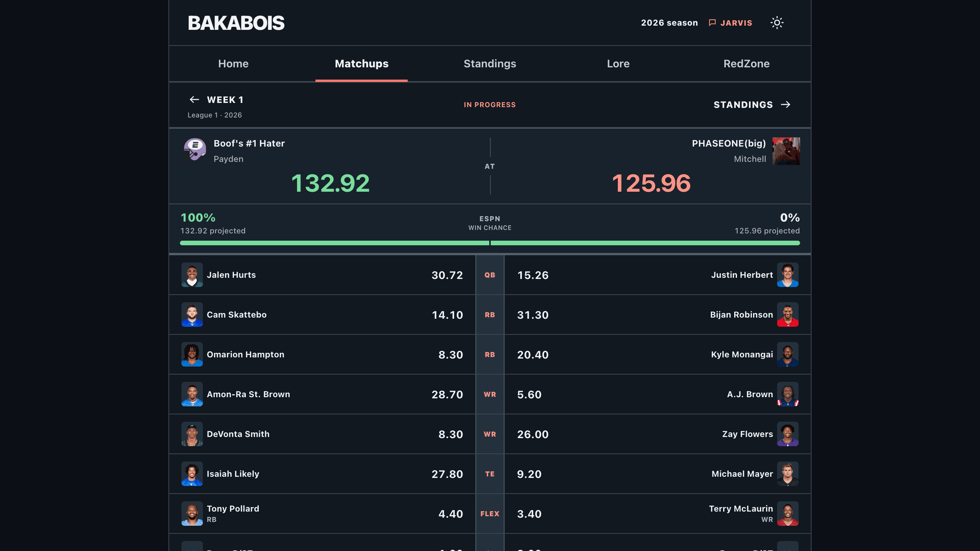The width and height of the screenshot is (980, 551).
Task: Toggle light mode with the sun icon
Action: click(x=777, y=23)
